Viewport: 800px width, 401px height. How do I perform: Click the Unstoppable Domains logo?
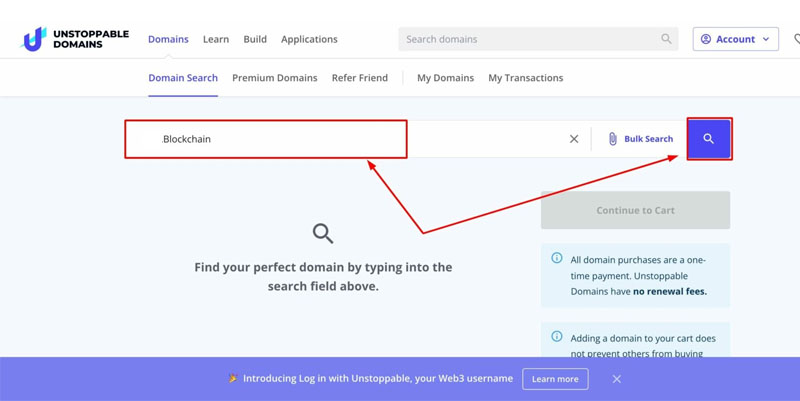coord(74,39)
